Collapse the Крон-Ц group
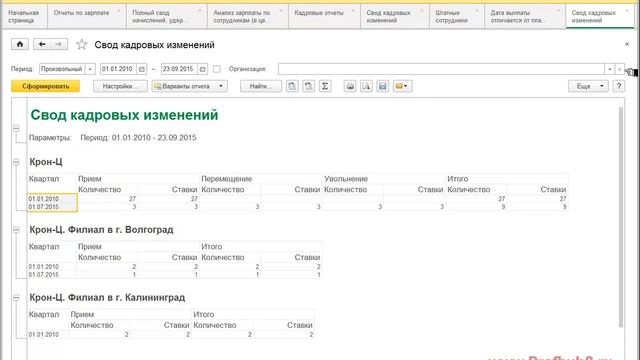The image size is (640, 360). point(16,162)
